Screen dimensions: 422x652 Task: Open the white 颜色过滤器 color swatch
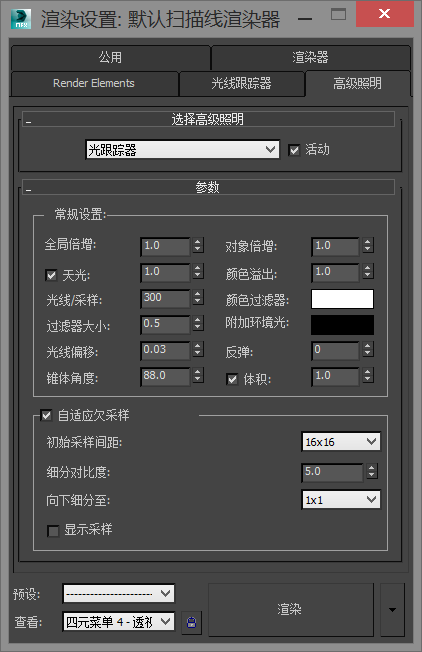343,299
